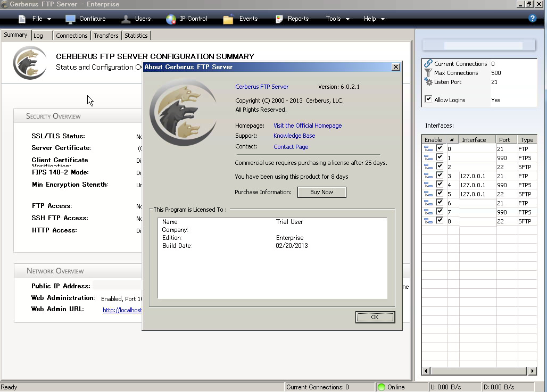Toggle the enable checkbox for interface 2
This screenshot has height=392, width=547.
pyautogui.click(x=439, y=166)
